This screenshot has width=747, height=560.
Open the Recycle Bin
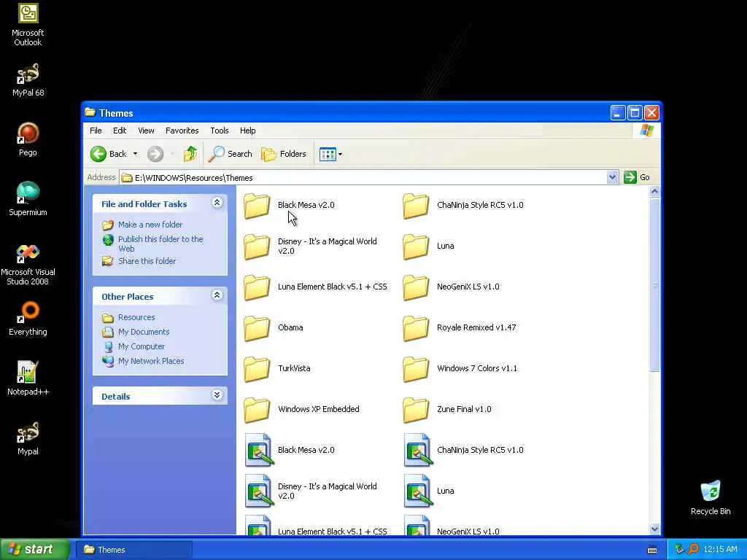click(x=711, y=498)
